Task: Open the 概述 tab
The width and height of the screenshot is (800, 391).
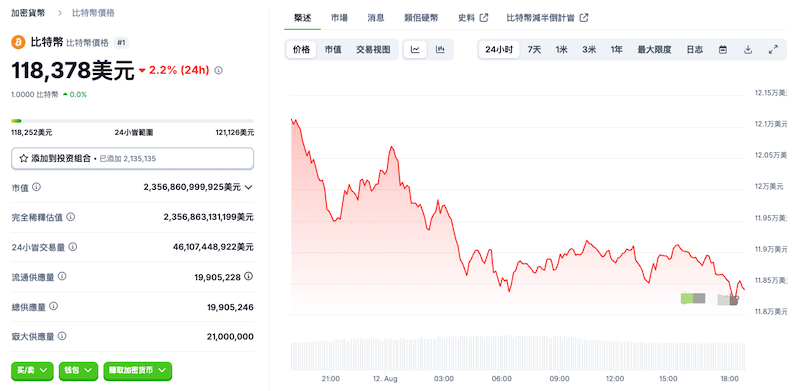Action: point(303,18)
